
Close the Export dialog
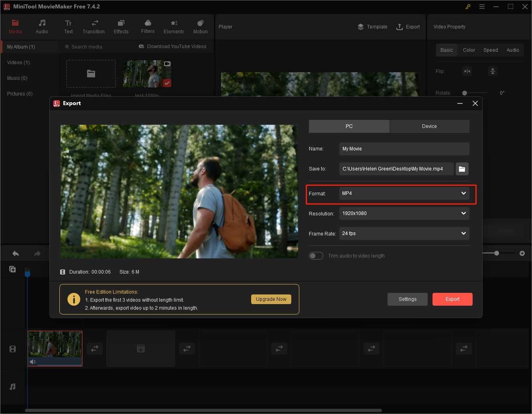click(475, 103)
